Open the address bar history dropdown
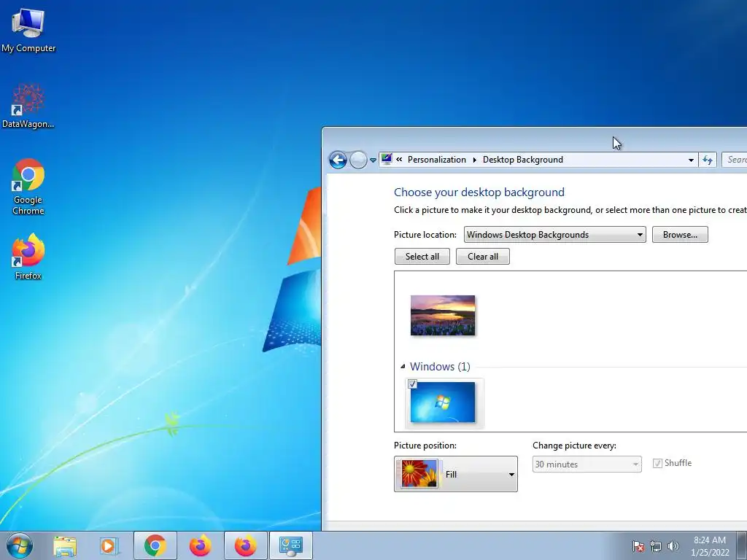Image resolution: width=747 pixels, height=560 pixels. point(691,160)
